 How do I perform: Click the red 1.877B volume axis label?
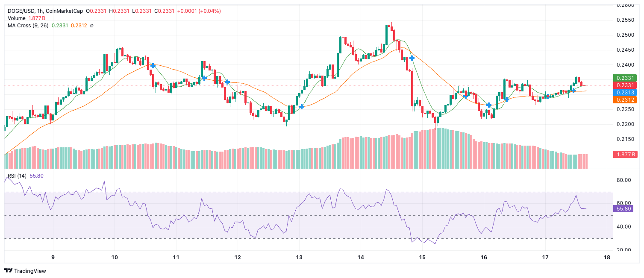(x=625, y=154)
